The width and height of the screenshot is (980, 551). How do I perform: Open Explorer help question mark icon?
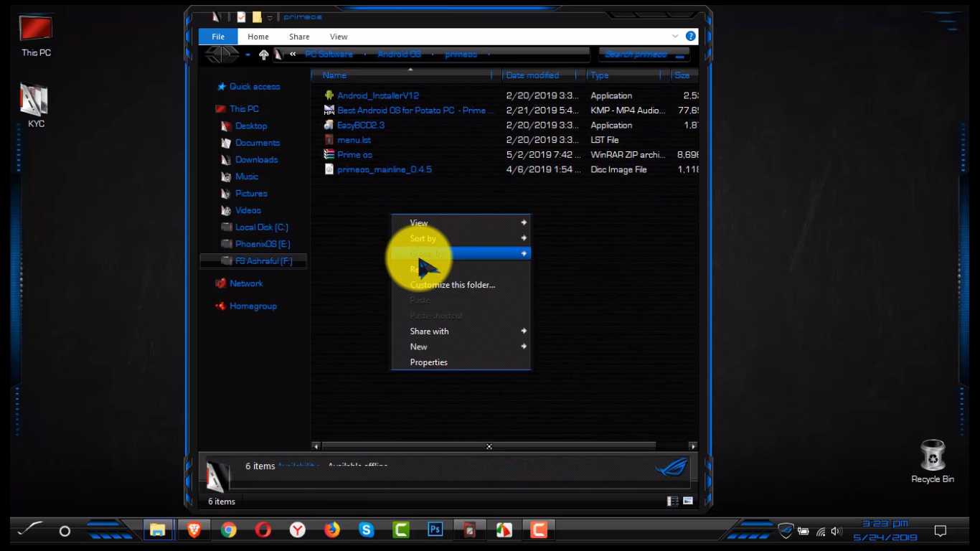click(x=690, y=37)
